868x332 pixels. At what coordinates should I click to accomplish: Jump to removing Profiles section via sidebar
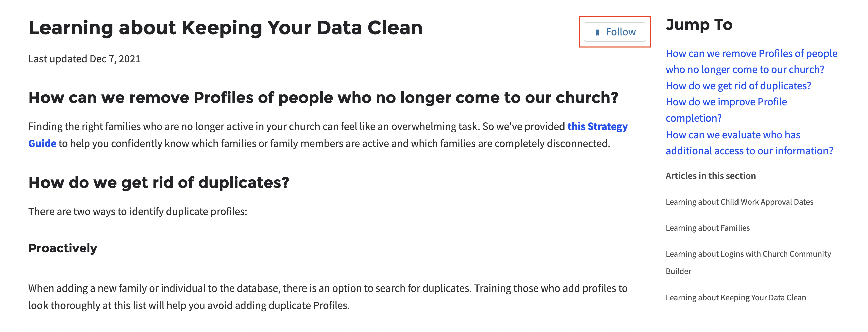pyautogui.click(x=751, y=61)
